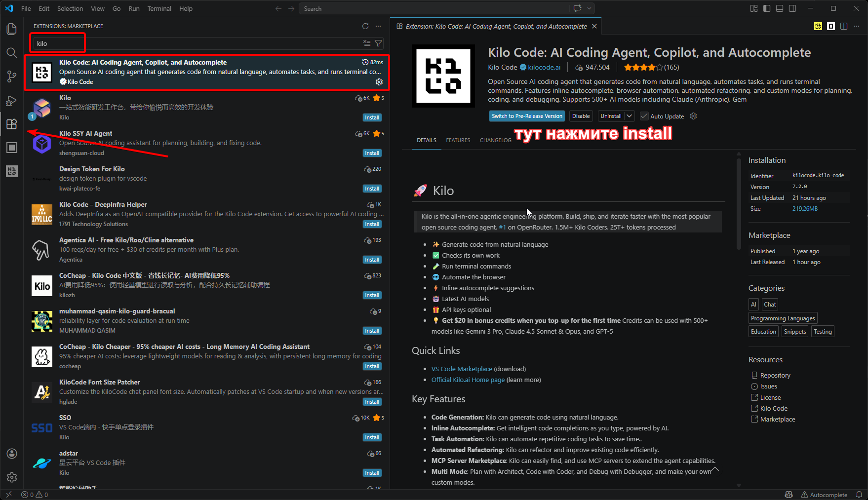The height and width of the screenshot is (500, 868).
Task: Open Views and More Actions in Extensions panel
Action: 378,26
